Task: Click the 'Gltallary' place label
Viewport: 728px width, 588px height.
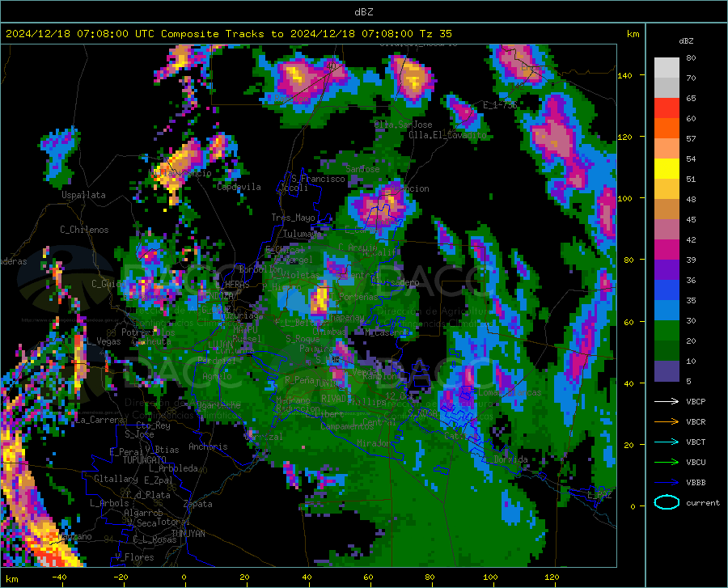Action: pyautogui.click(x=116, y=479)
